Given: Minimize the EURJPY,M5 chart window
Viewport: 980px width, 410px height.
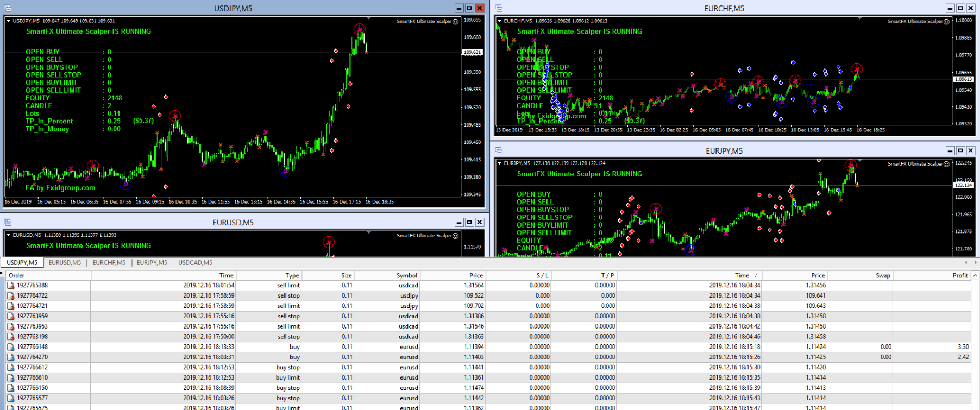Looking at the screenshot, I should pyautogui.click(x=950, y=150).
